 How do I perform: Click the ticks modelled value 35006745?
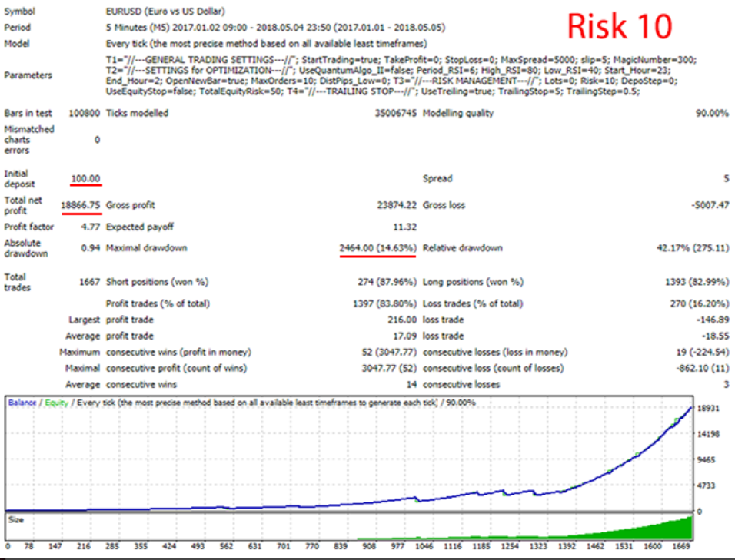(x=393, y=114)
